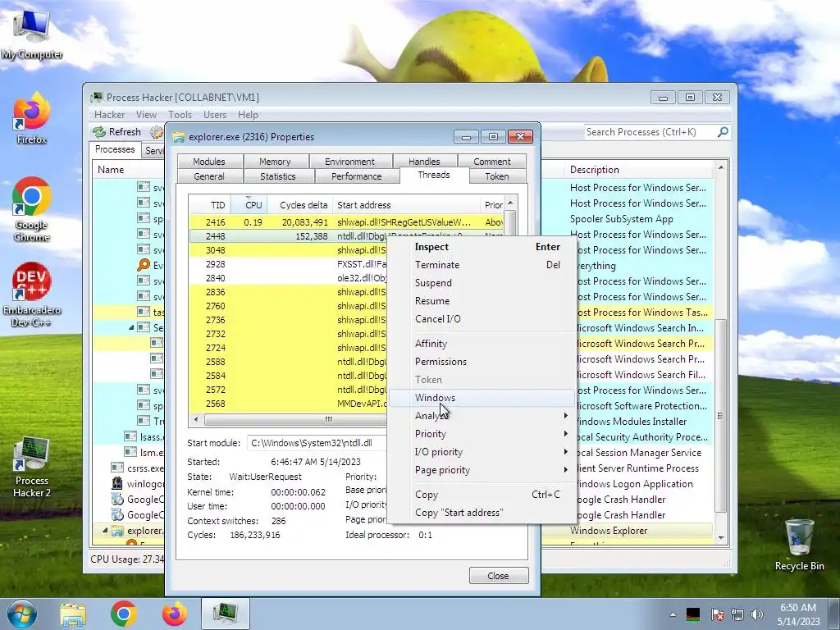840x630 pixels.
Task: Switch to the General tab
Action: (209, 176)
